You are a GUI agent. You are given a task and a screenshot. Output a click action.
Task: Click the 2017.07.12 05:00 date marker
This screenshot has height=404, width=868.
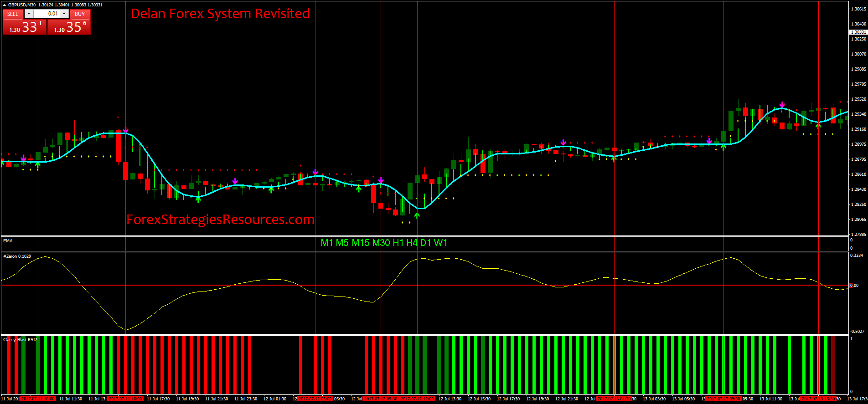315,399
